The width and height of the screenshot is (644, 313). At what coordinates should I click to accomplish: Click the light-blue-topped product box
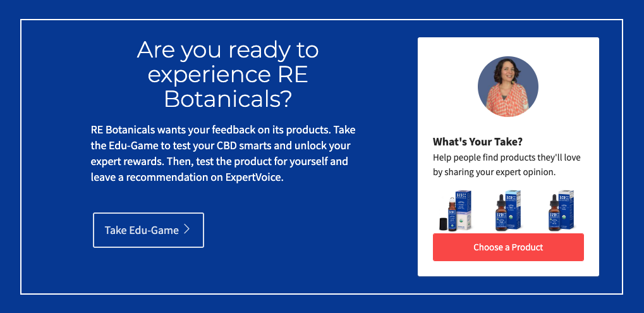513,209
